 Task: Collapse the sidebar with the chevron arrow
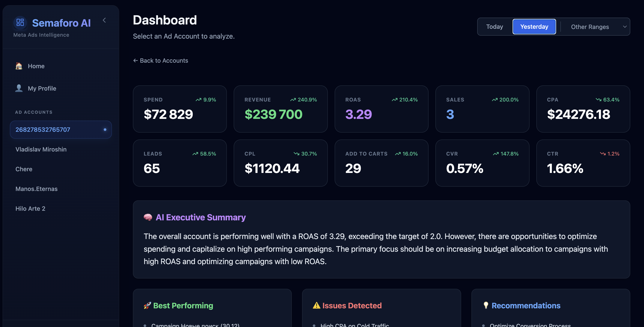pyautogui.click(x=104, y=20)
